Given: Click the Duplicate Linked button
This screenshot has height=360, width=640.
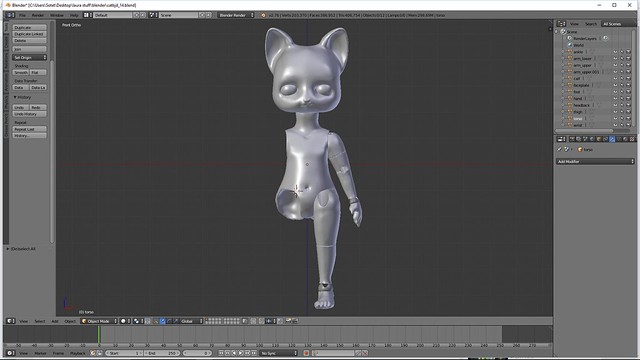Looking at the screenshot, I should (x=29, y=34).
